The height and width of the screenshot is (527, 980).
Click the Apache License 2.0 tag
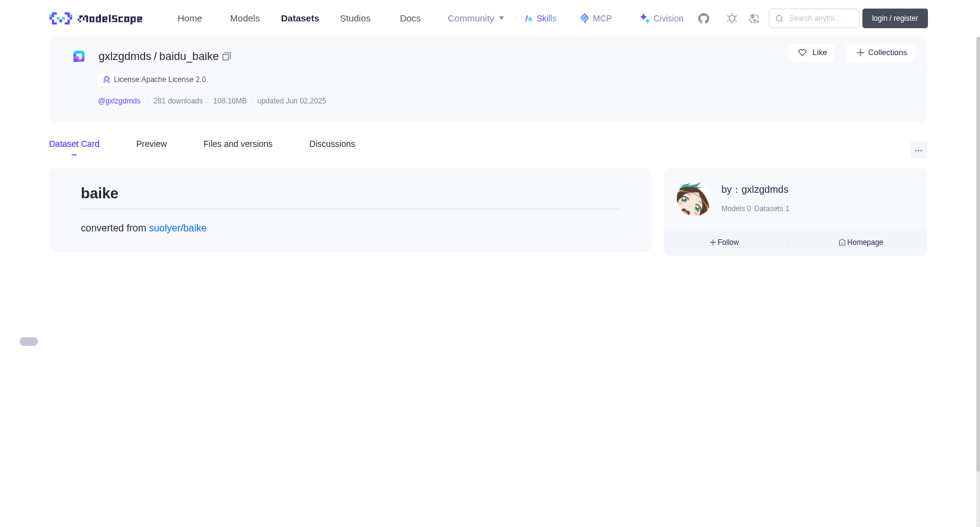pyautogui.click(x=154, y=80)
